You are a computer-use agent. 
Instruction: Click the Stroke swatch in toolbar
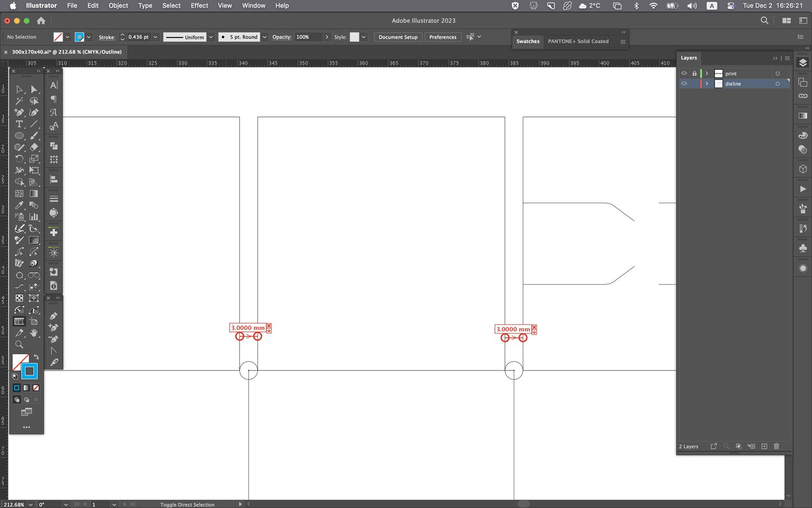(x=29, y=371)
